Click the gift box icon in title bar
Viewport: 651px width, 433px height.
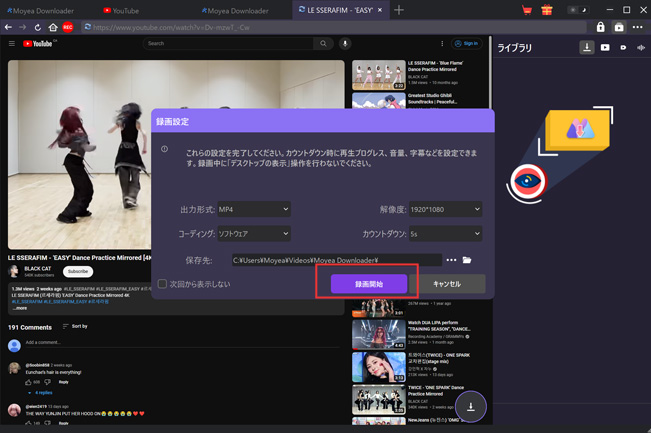click(547, 10)
